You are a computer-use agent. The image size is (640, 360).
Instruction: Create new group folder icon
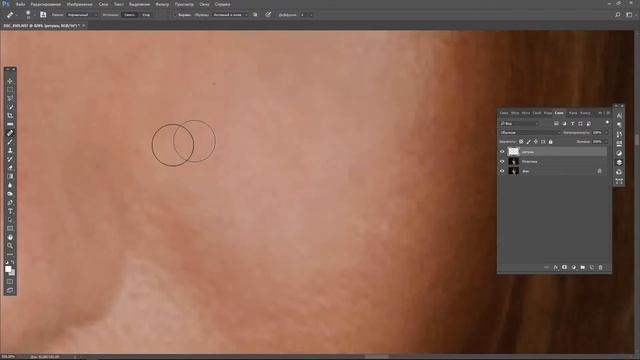point(582,267)
